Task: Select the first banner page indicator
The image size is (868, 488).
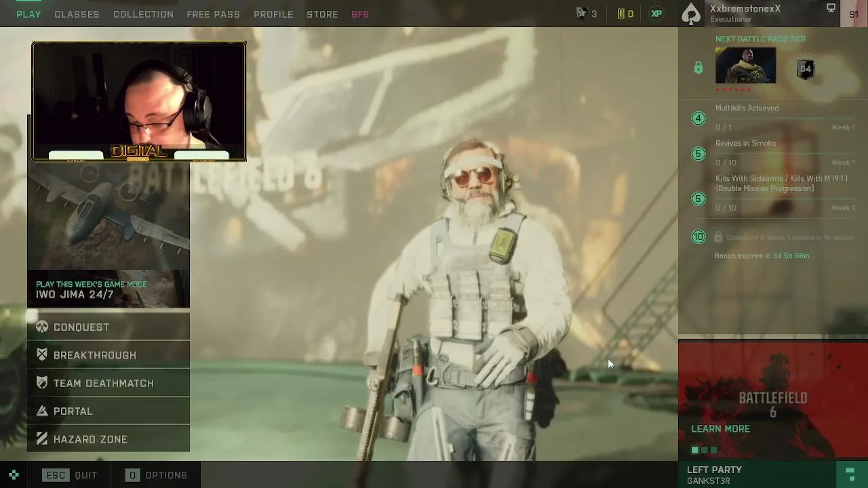Action: point(694,450)
